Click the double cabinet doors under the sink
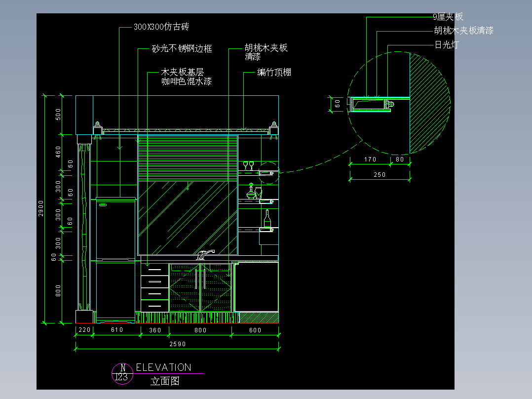 [201, 289]
